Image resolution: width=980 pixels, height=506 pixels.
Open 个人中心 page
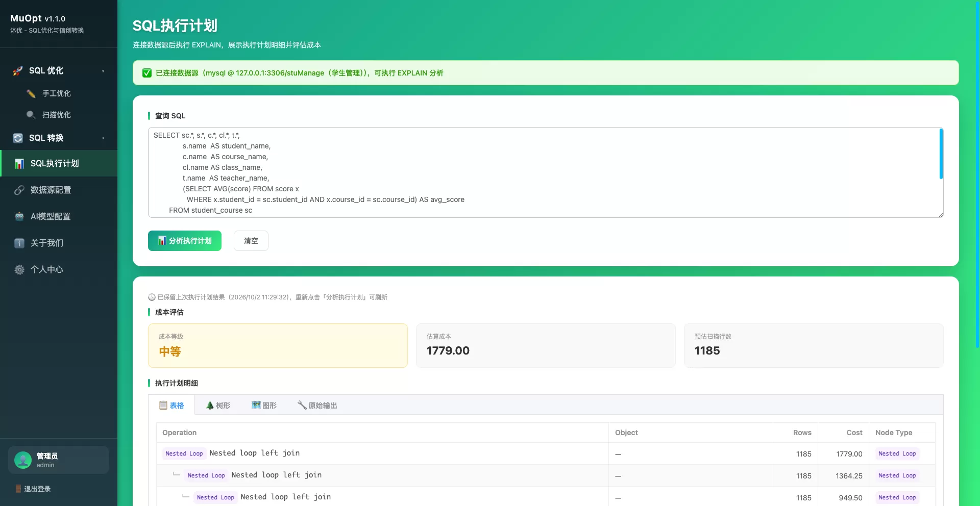[59, 269]
